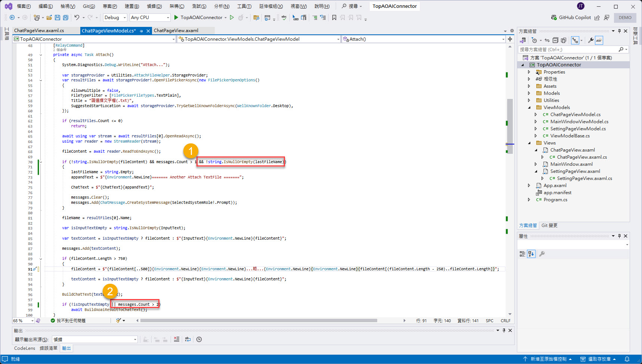642x364 pixels.
Task: Click the DEMO button at top right
Action: point(625,18)
